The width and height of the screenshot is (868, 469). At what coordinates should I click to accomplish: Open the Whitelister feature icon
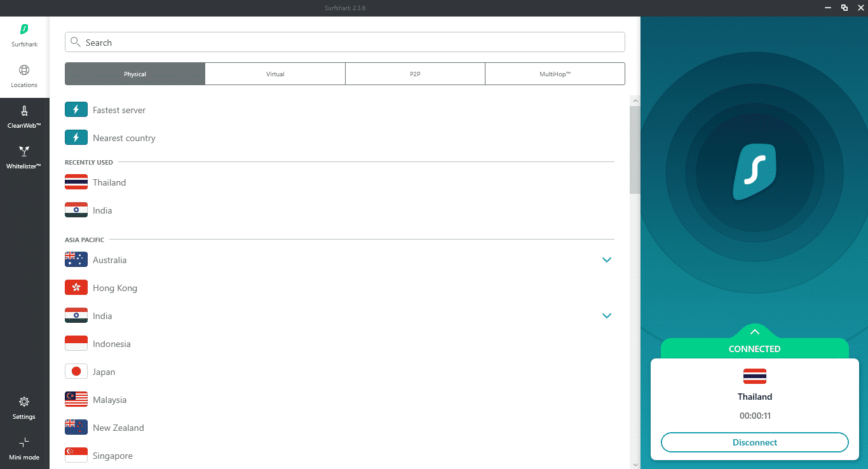tap(24, 151)
